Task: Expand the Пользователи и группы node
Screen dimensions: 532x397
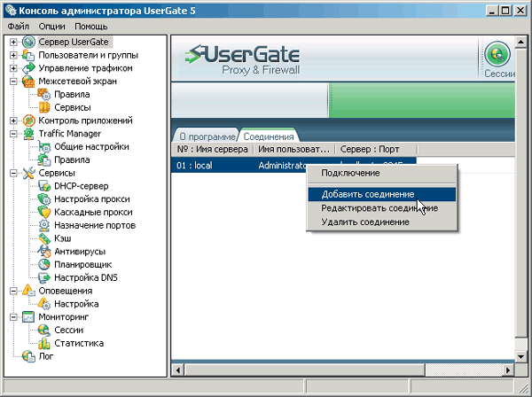Action: tap(14, 55)
